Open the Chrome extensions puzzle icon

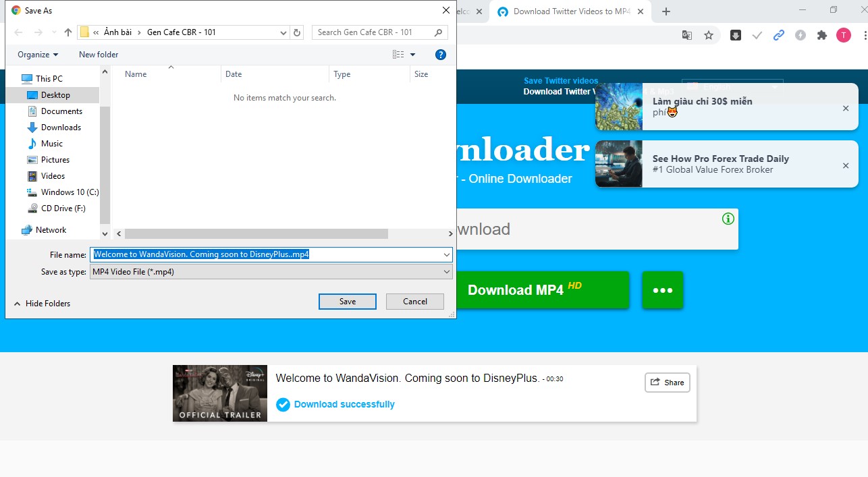coord(821,35)
